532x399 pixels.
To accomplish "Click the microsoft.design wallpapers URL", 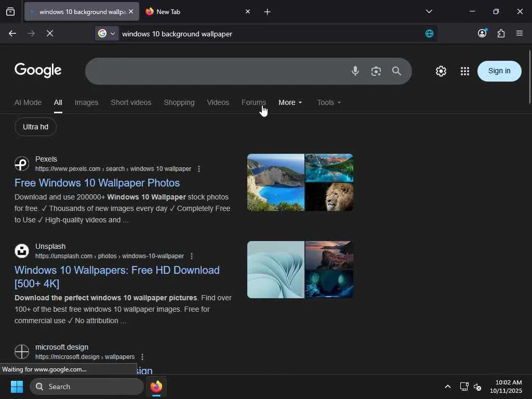I will (85, 357).
